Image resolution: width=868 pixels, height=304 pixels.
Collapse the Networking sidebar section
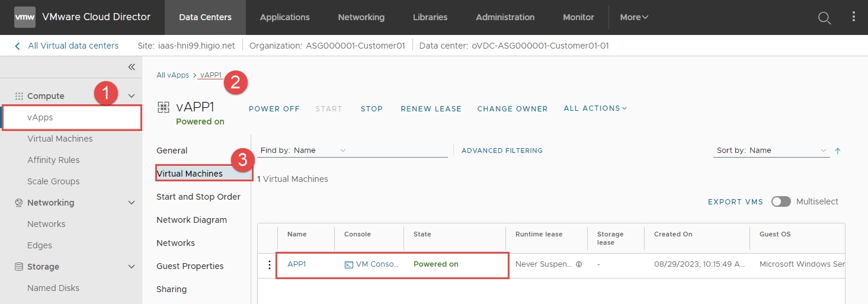tap(132, 203)
